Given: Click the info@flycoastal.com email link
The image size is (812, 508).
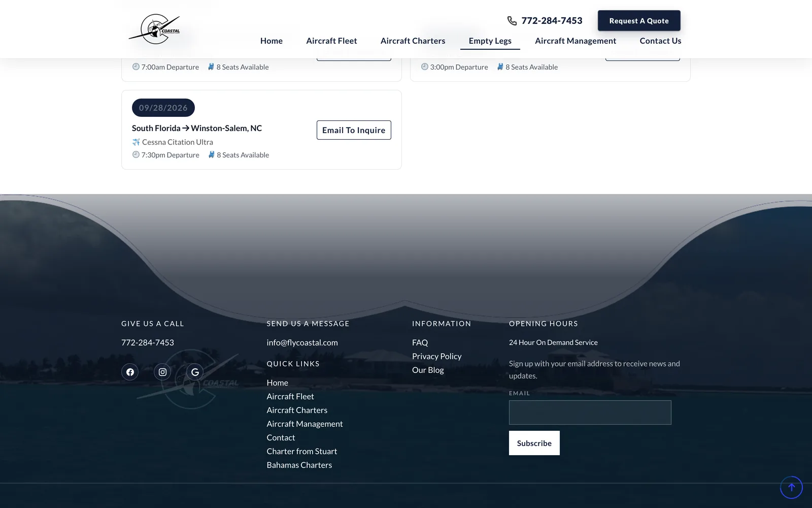Looking at the screenshot, I should pos(302,342).
